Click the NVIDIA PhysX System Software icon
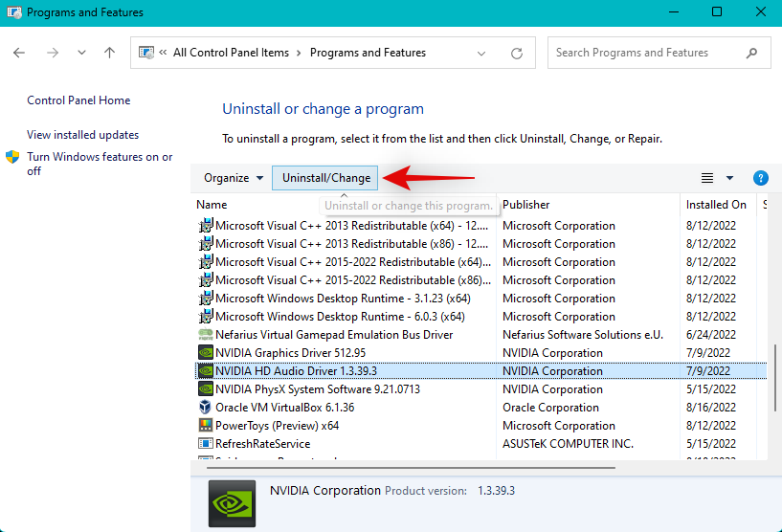The height and width of the screenshot is (532, 782). point(206,389)
